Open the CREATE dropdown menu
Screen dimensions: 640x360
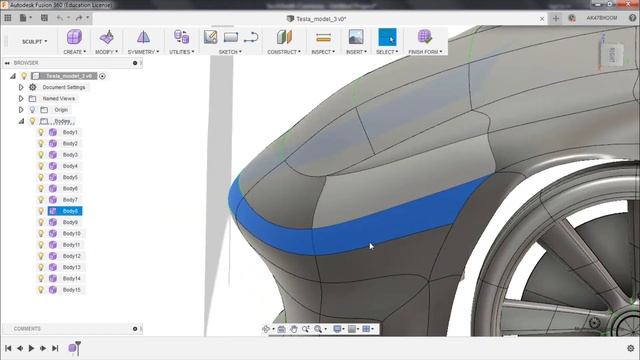75,52
